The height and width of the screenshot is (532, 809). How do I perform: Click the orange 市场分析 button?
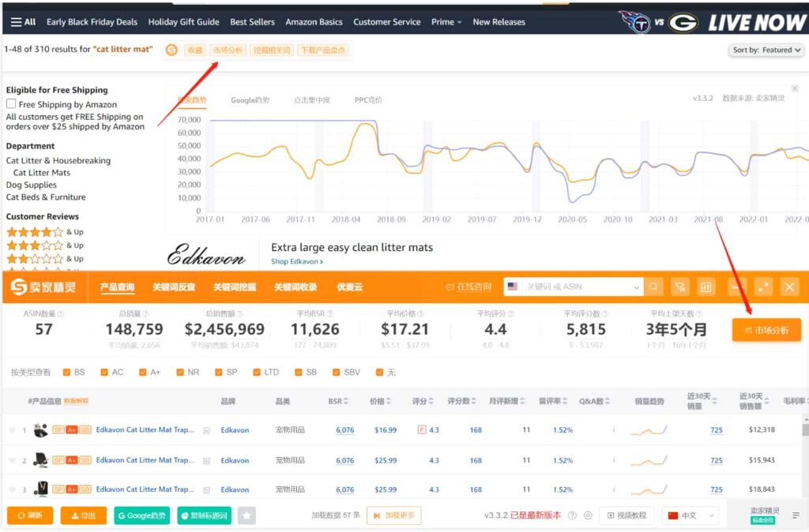click(x=766, y=330)
